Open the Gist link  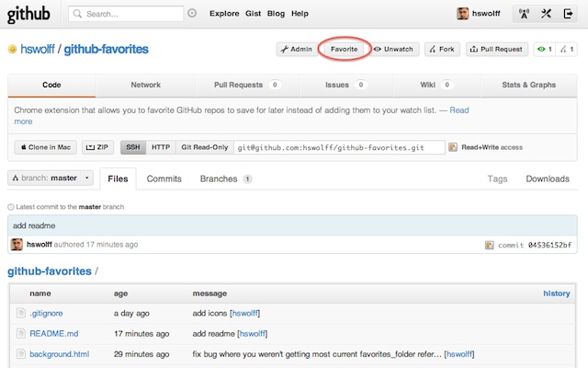point(254,14)
